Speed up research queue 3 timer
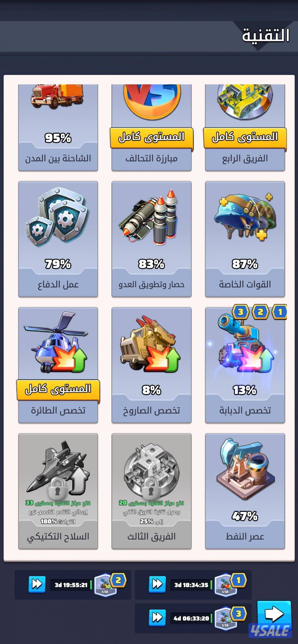 tap(157, 618)
